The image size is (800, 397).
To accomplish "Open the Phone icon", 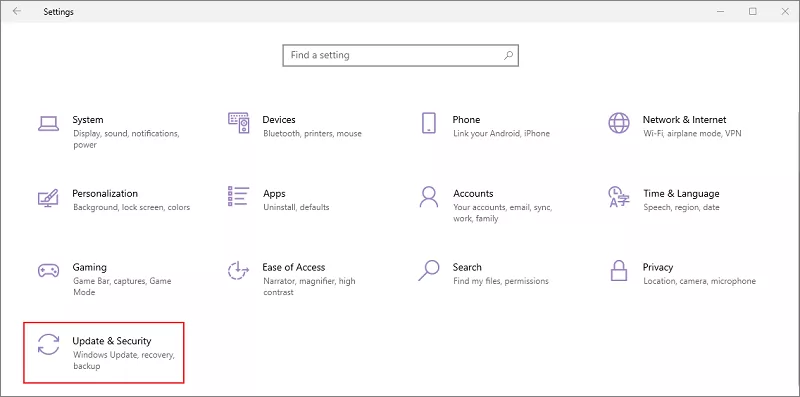I will (429, 123).
